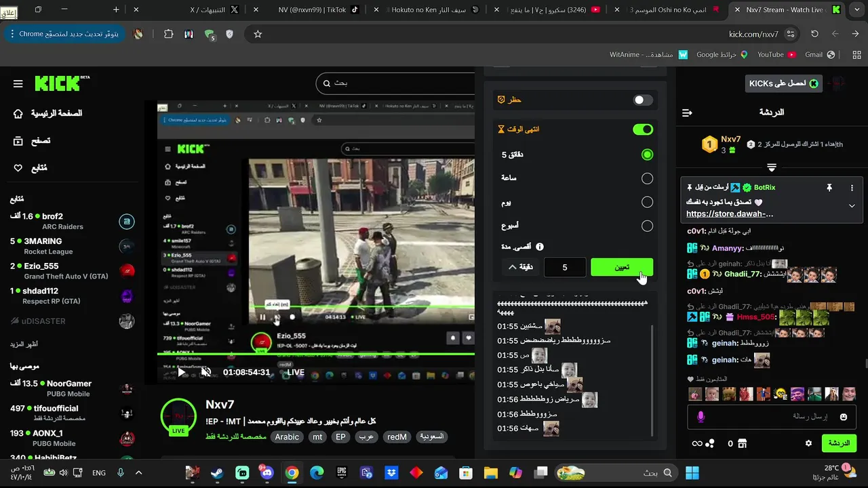The image size is (868, 488).
Task: Open the tifouofficial recommended channel
Action: point(73,413)
